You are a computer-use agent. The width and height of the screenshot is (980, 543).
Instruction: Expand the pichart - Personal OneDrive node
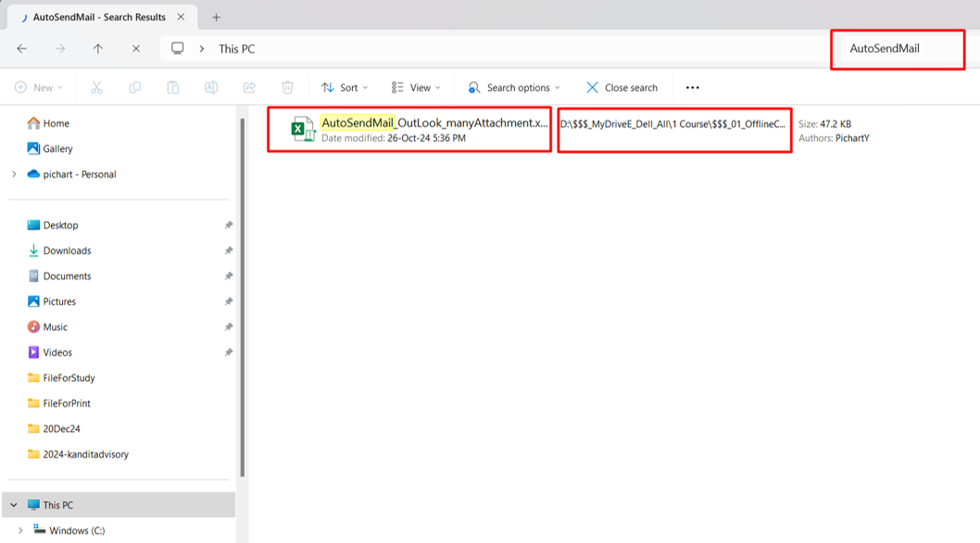(15, 174)
